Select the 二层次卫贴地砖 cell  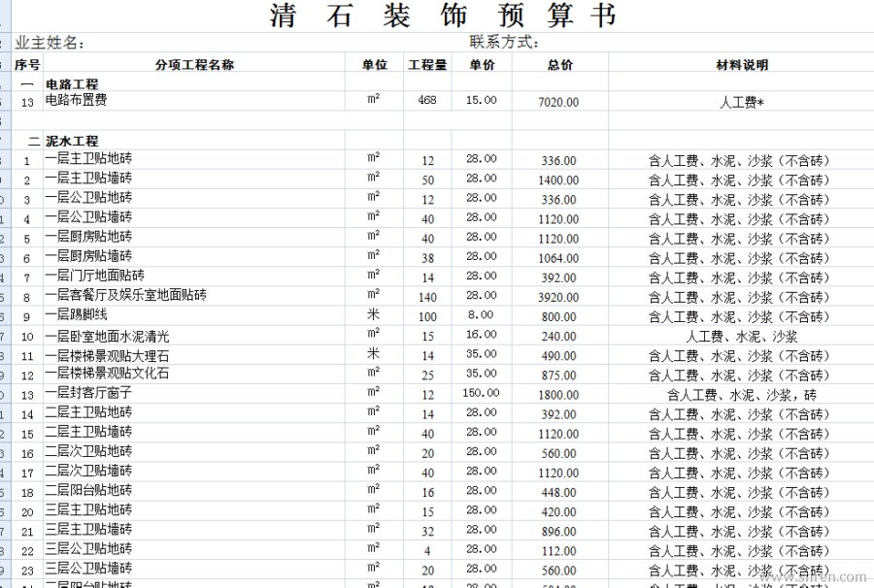pyautogui.click(x=194, y=452)
